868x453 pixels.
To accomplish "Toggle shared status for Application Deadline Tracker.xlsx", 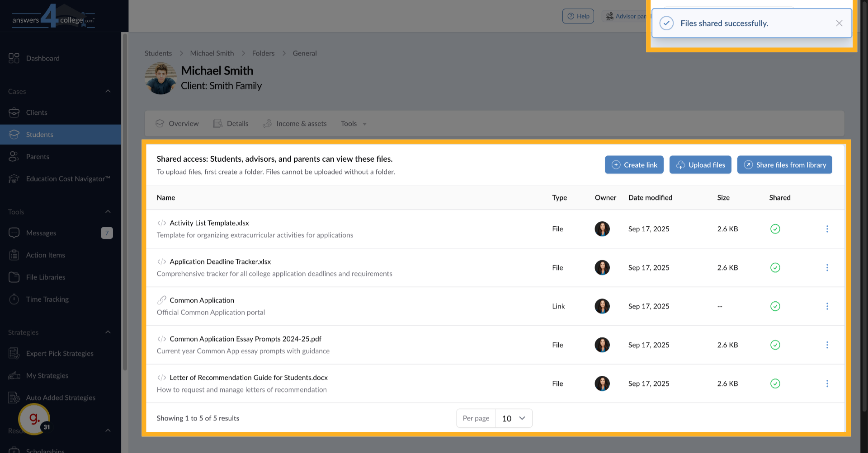I will [x=775, y=267].
